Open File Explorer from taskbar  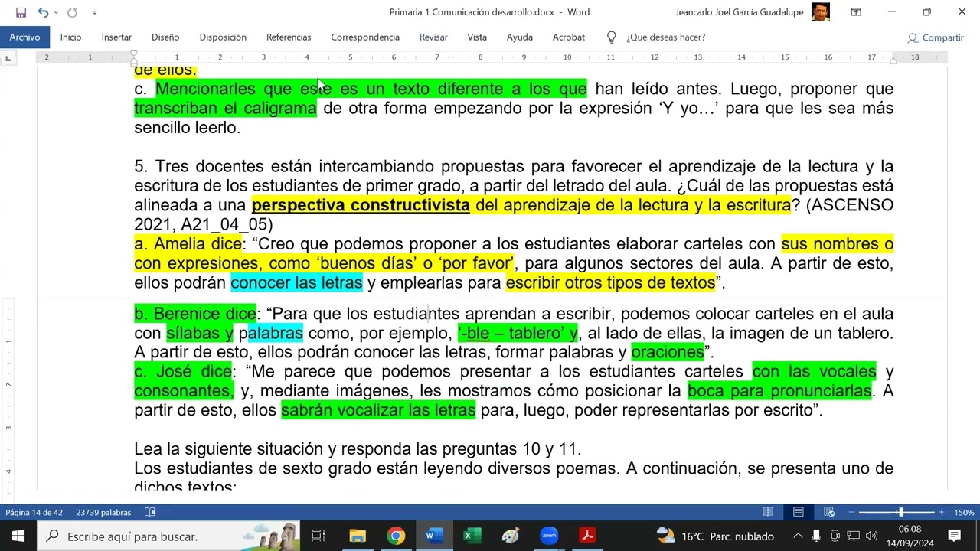[358, 536]
